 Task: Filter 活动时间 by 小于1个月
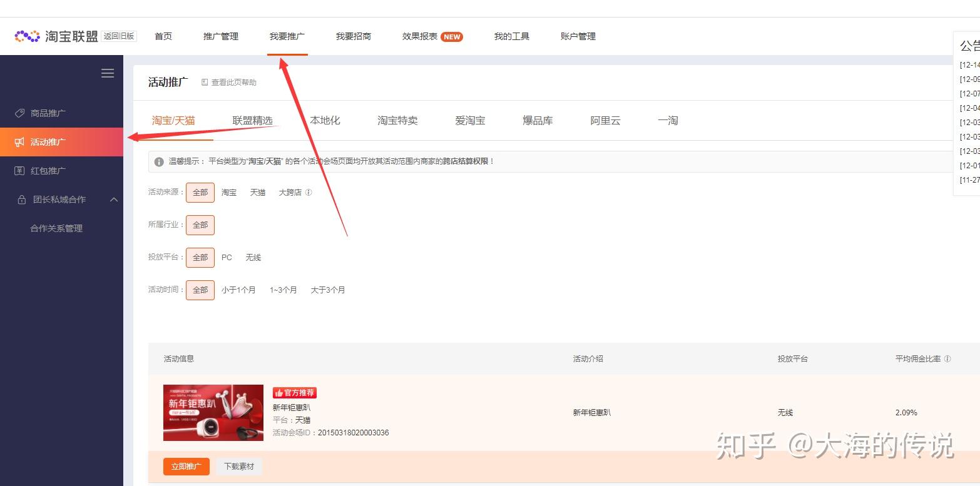(x=238, y=290)
